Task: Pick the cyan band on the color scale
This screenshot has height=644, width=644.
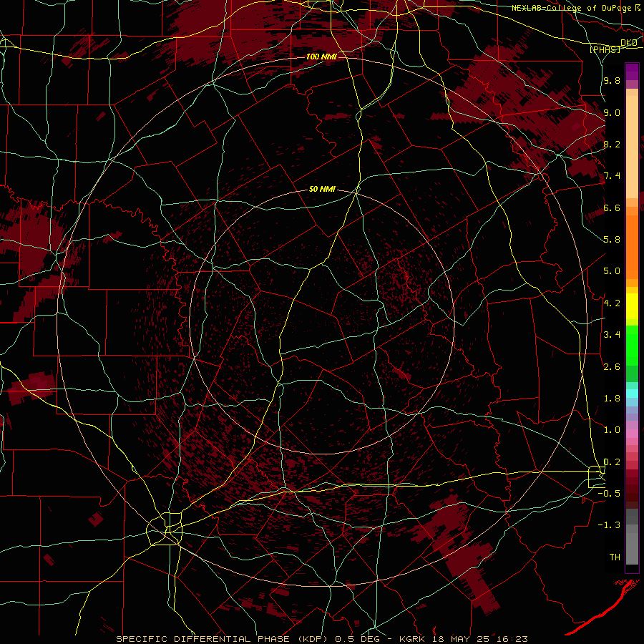Action: coord(632,394)
